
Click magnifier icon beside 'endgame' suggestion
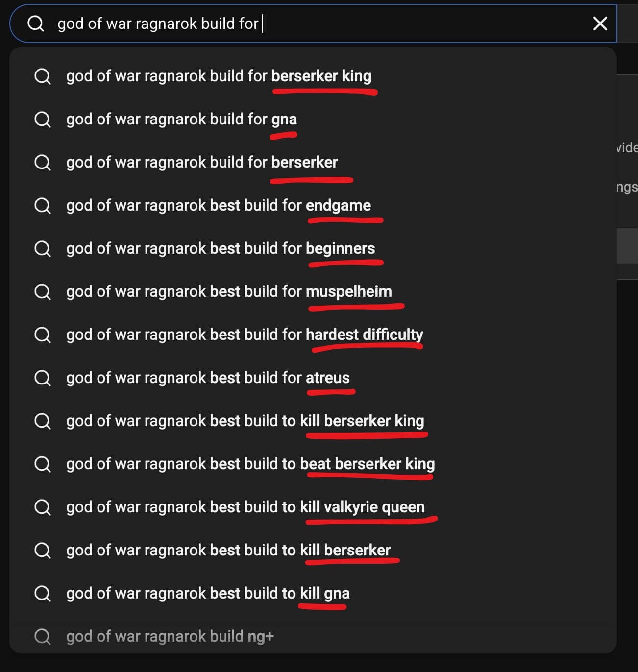[x=43, y=206]
